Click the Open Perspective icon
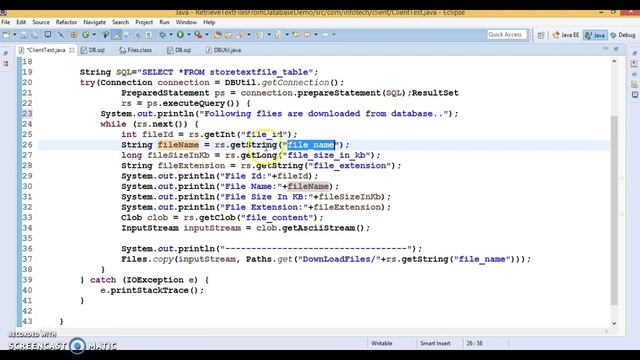This screenshot has width=640, height=360. click(541, 35)
